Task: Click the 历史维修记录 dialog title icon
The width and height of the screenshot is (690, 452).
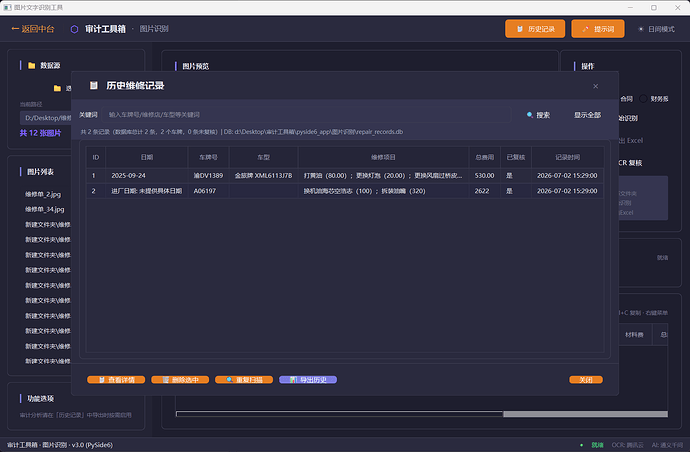Action: [93, 85]
